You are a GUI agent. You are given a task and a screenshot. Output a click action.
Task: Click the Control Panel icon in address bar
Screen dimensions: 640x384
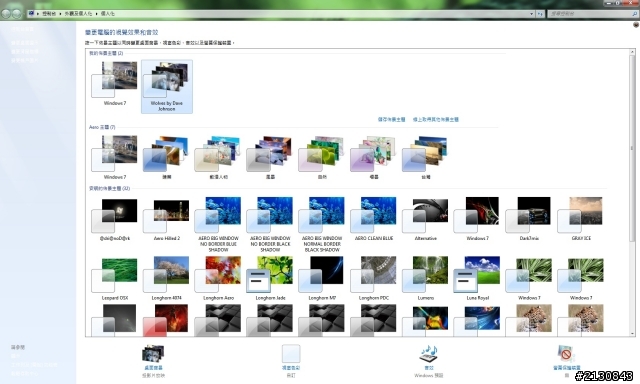pyautogui.click(x=31, y=13)
